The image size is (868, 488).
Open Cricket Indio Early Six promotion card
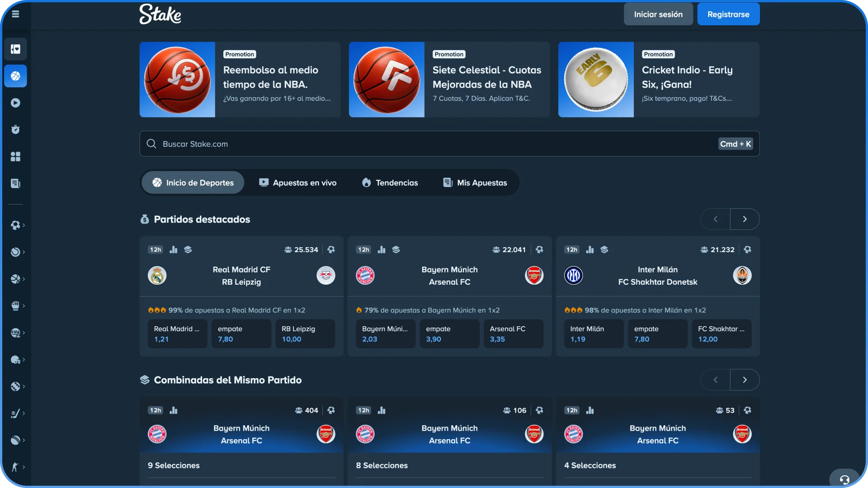[659, 80]
